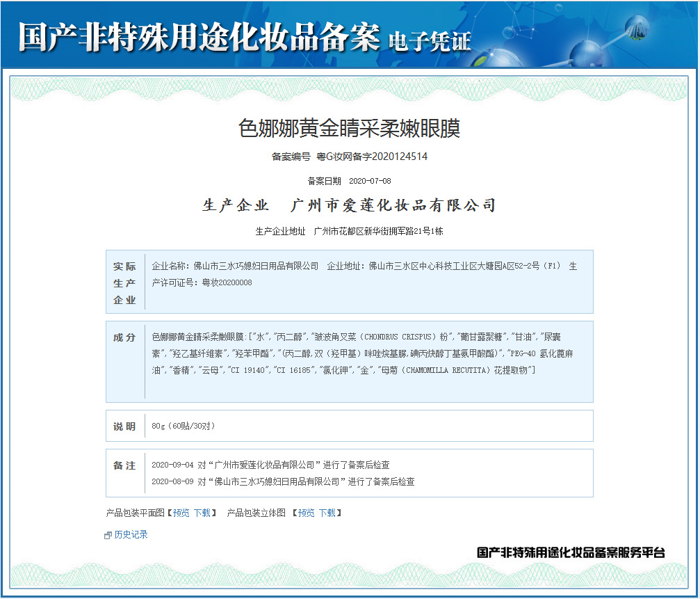The height and width of the screenshot is (599, 700).
Task: Click the label 产品包装平面图
Action: (x=136, y=513)
